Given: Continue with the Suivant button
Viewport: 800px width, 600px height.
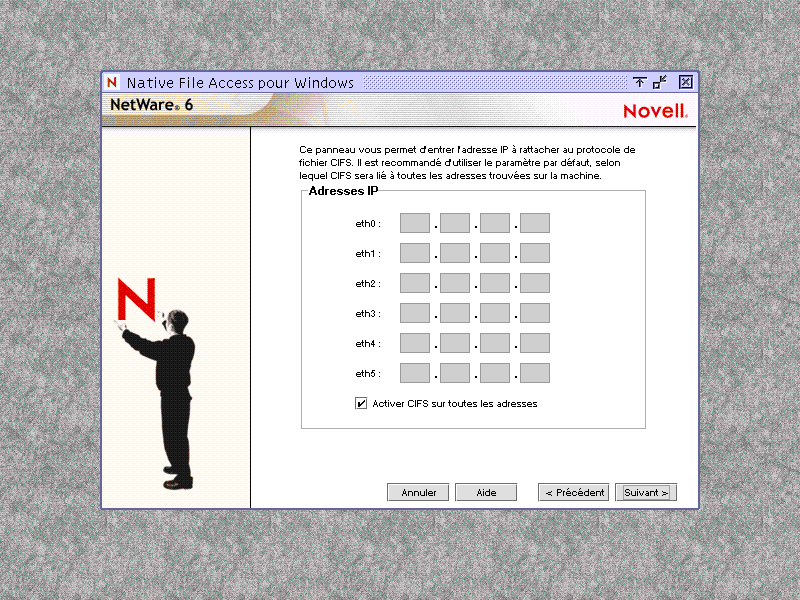Looking at the screenshot, I should [x=646, y=492].
